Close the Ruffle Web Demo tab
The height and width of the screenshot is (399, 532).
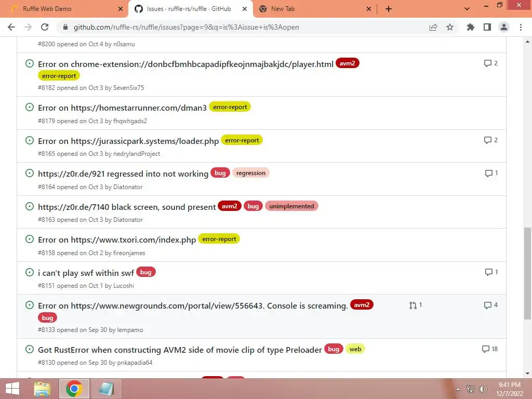click(x=121, y=9)
